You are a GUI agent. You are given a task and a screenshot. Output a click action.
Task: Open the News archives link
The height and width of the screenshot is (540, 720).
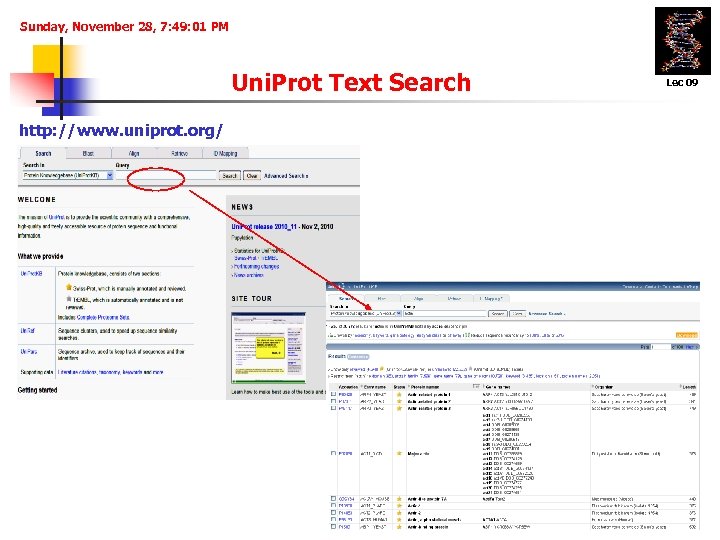click(248, 275)
